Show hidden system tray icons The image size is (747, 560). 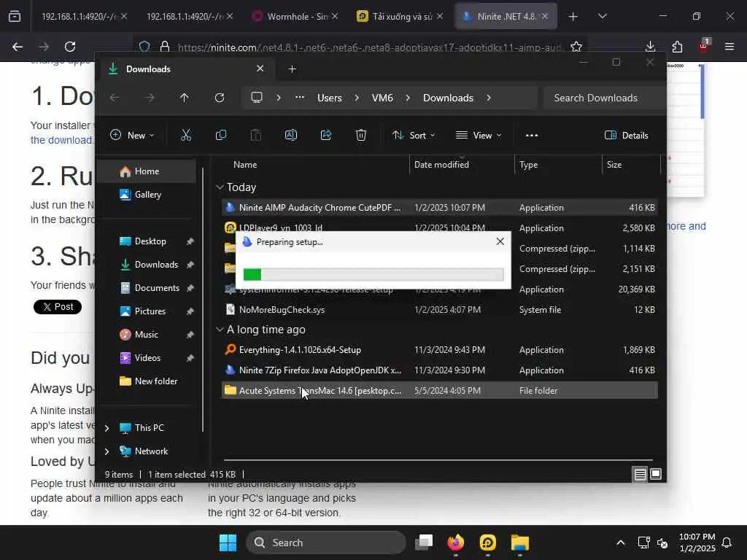pyautogui.click(x=620, y=542)
